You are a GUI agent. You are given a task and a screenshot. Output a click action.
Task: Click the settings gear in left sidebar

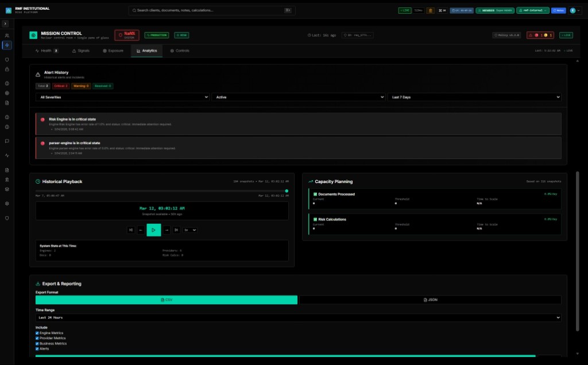pyautogui.click(x=7, y=203)
